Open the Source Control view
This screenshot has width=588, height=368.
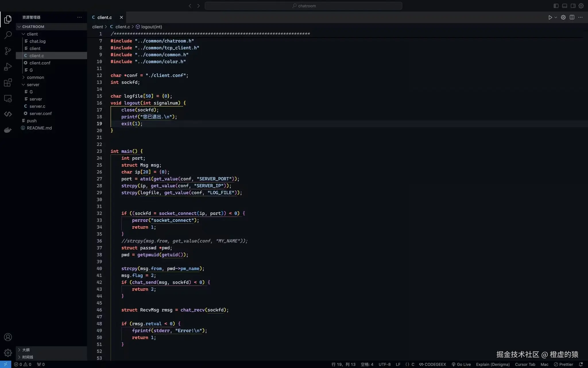coord(8,51)
